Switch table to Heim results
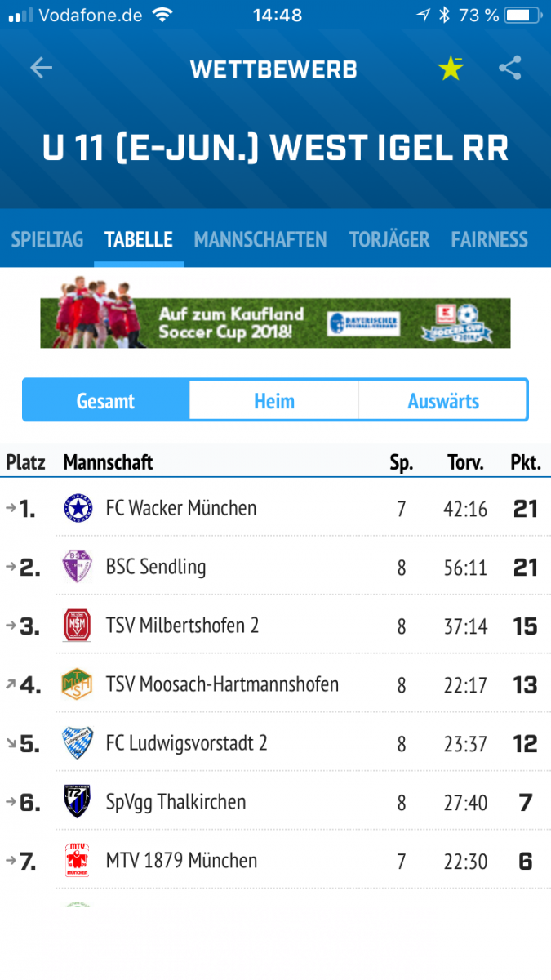 tap(274, 401)
